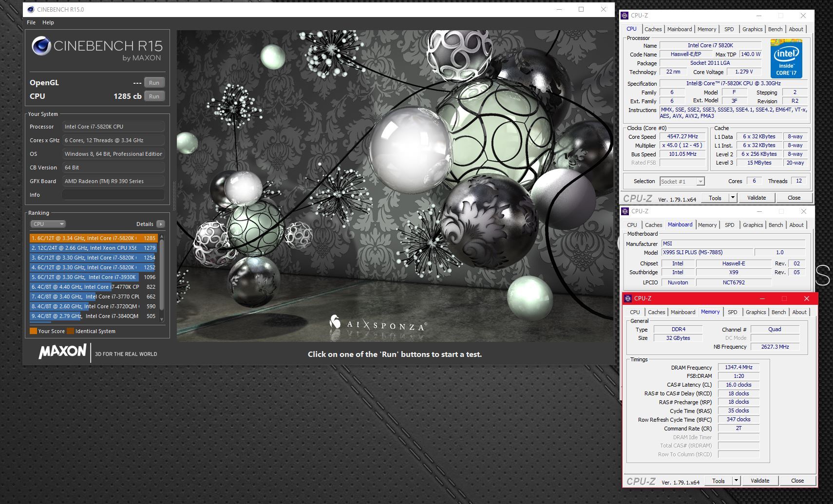
Task: Click the DRAM Frequency value 1347.4 MHz
Action: [738, 367]
